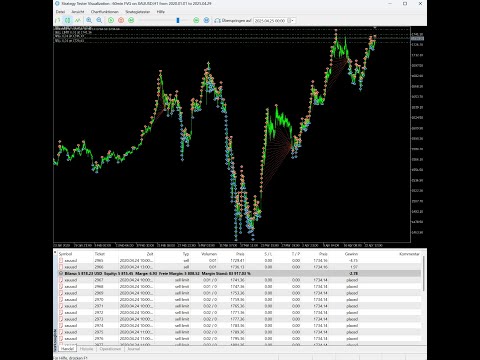Switch to the Journal tab
Screen dimensions: 480x360
pyautogui.click(x=133, y=349)
